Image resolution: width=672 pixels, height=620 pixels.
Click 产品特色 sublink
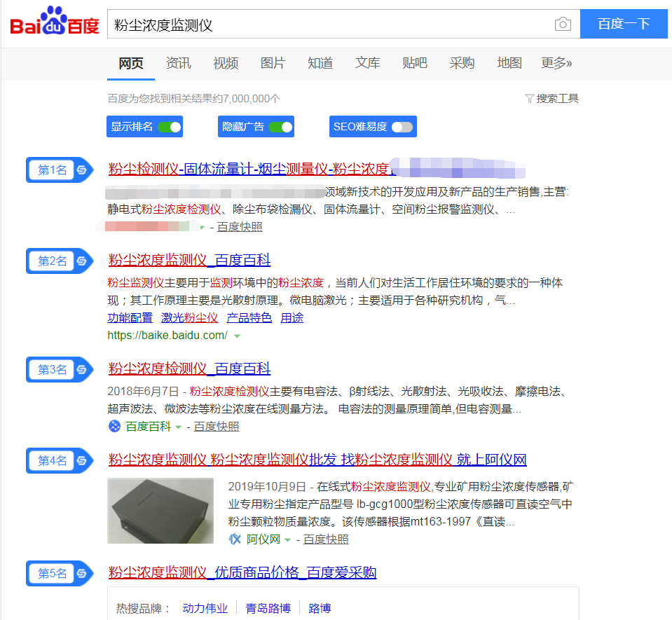pos(249,318)
